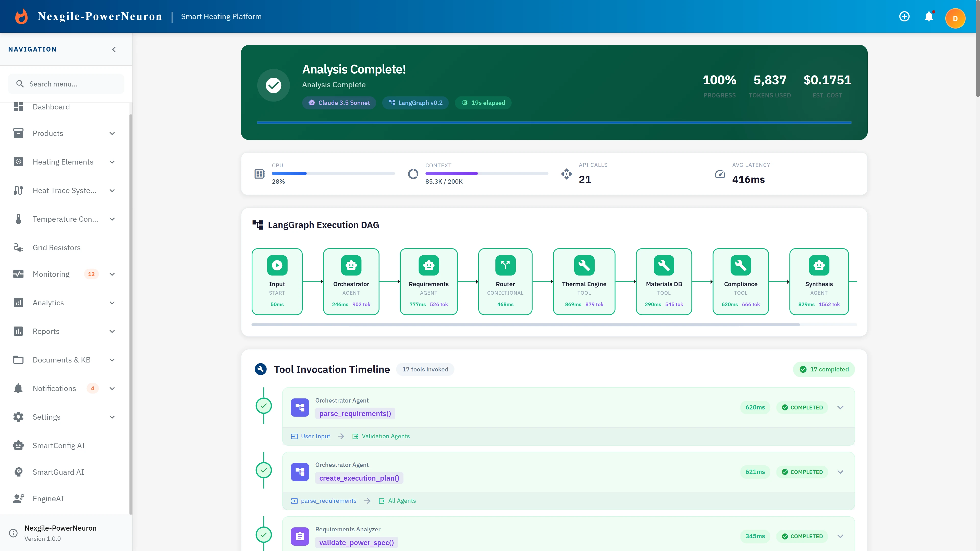
Task: Click the analysis progress bar
Action: (x=554, y=122)
